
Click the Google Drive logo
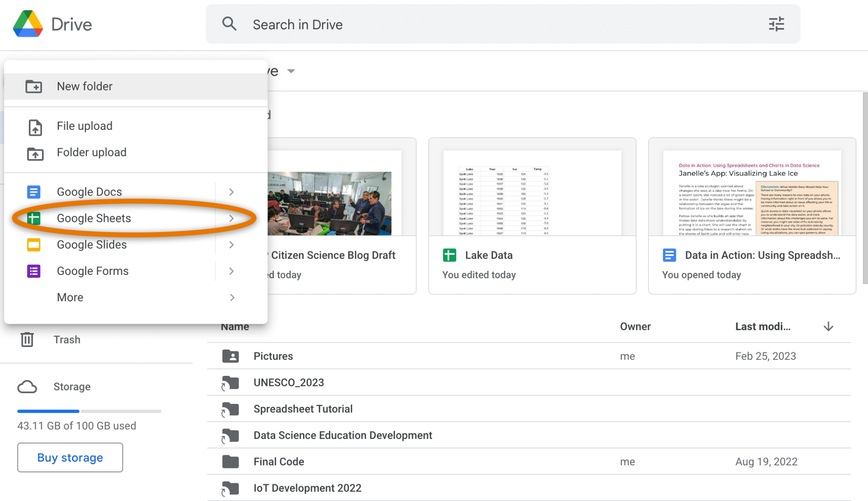[28, 24]
